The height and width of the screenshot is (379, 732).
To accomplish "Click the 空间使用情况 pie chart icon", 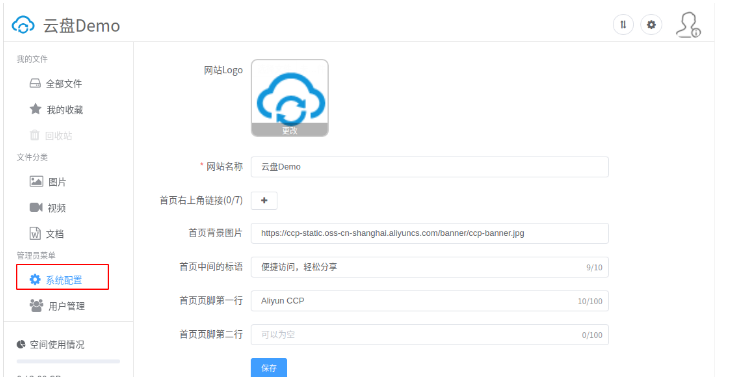I will [x=21, y=344].
